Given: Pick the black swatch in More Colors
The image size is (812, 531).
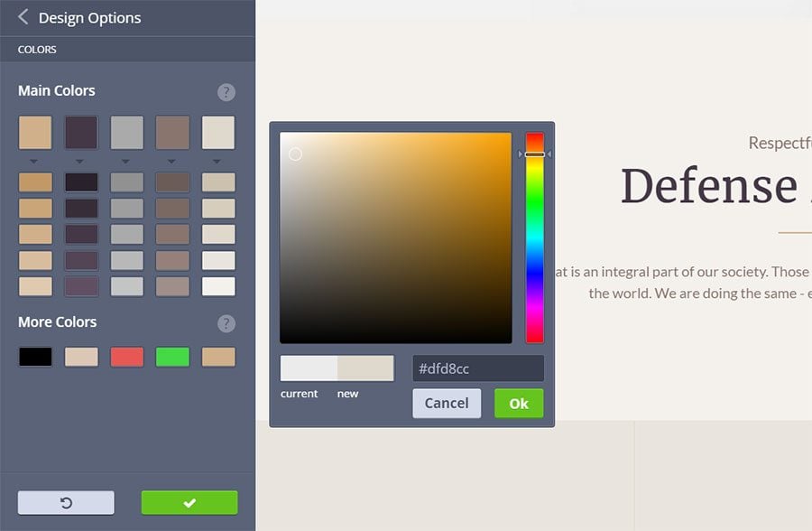Looking at the screenshot, I should point(35,357).
